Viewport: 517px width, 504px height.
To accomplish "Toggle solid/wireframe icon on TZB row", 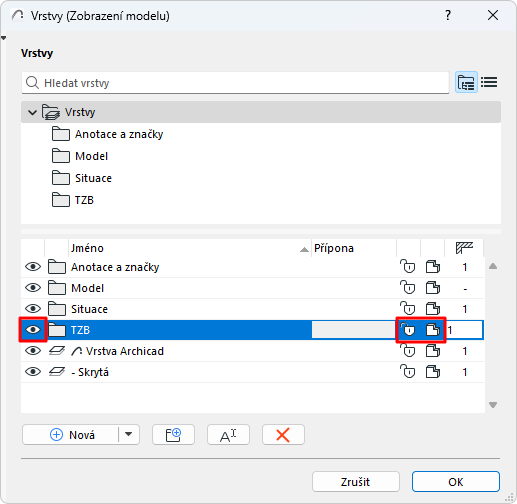I will click(433, 330).
